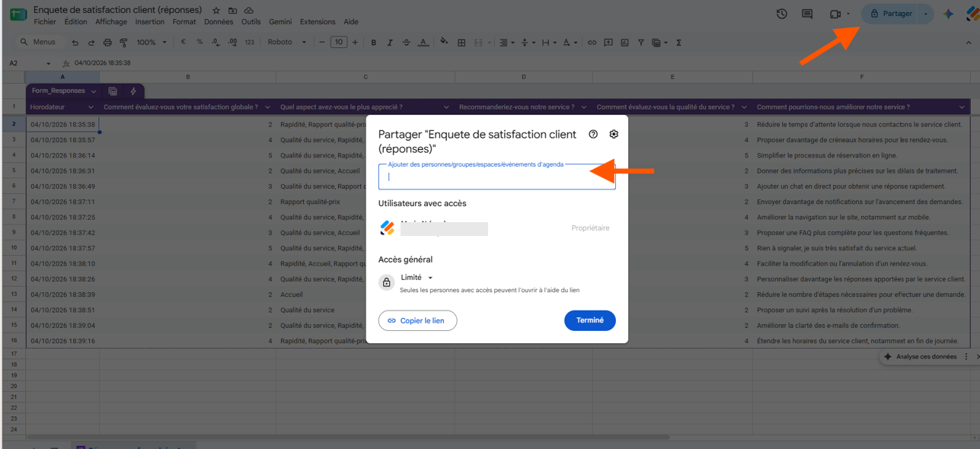Click the Menus search box
This screenshot has height=449, width=980.
tap(40, 43)
